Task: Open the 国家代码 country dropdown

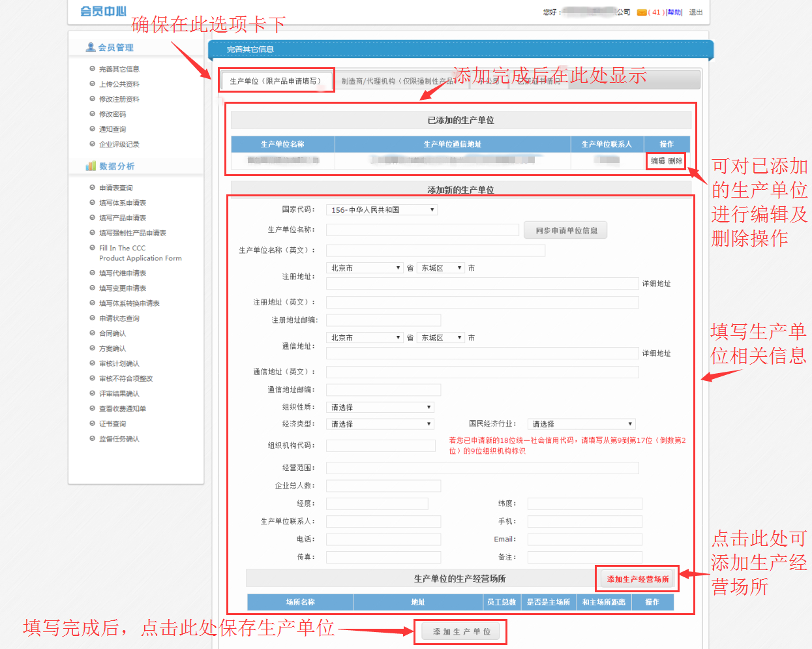Action: point(382,210)
